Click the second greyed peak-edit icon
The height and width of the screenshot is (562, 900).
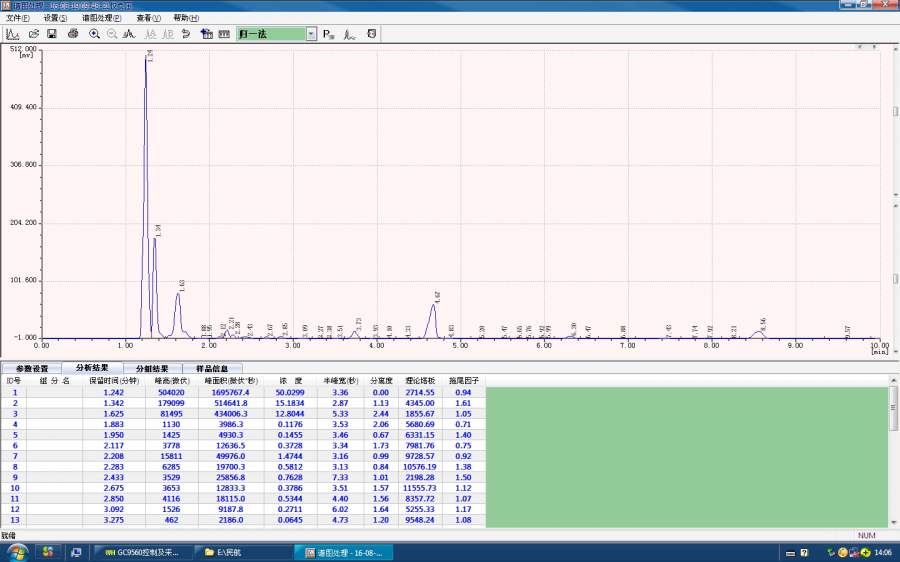[x=168, y=34]
